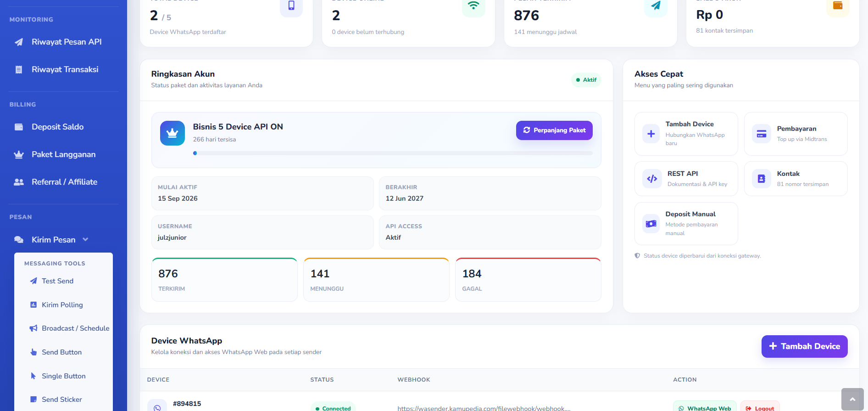The image size is (868, 411).
Task: Click the money bill icon in Deposit Manual card
Action: point(651,224)
